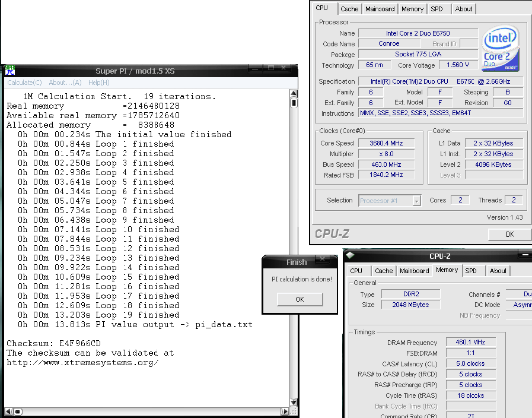Click the Loop 19 finished line
532x418 pixels.
[x=98, y=315]
